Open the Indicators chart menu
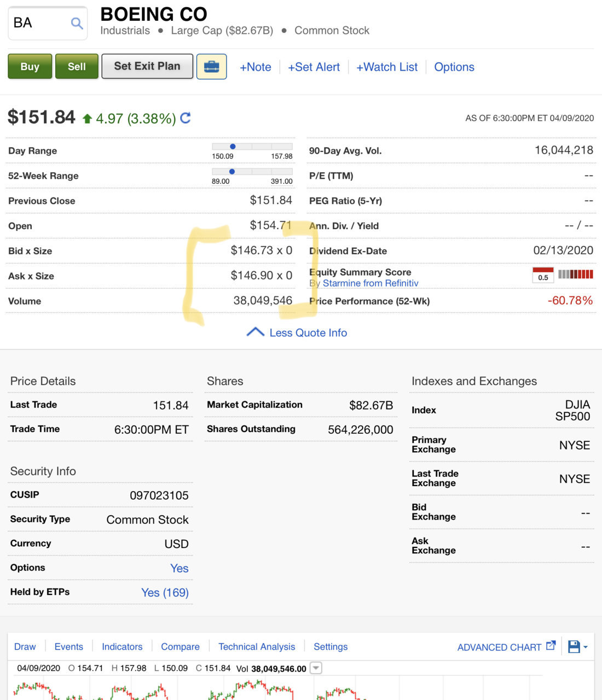This screenshot has width=602, height=700. pos(122,646)
